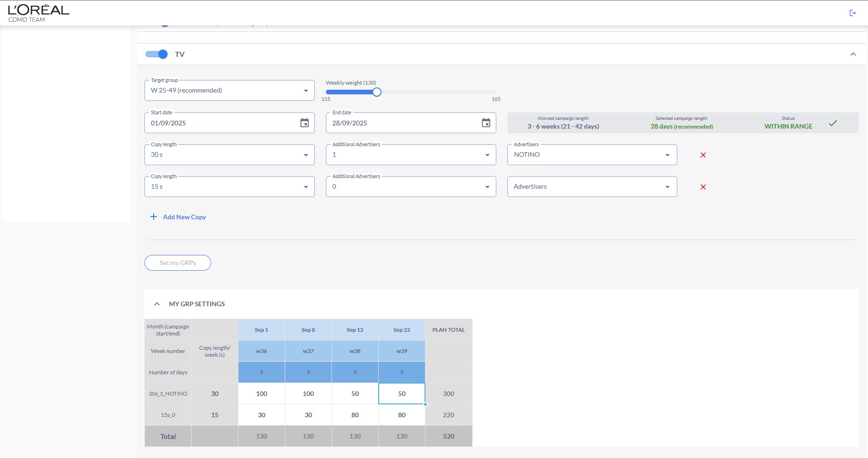
Task: Remove the 15 s copy row
Action: (703, 187)
